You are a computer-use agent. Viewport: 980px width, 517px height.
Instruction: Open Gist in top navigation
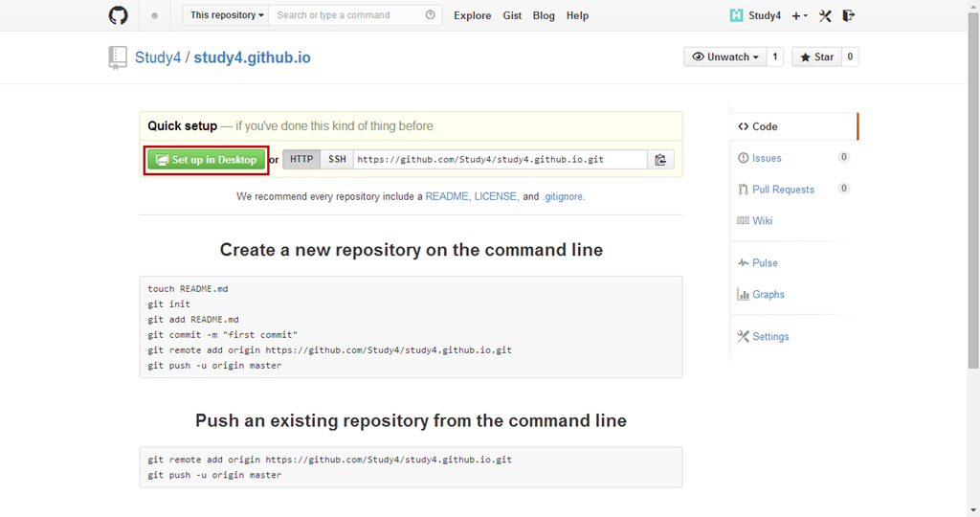click(x=512, y=15)
